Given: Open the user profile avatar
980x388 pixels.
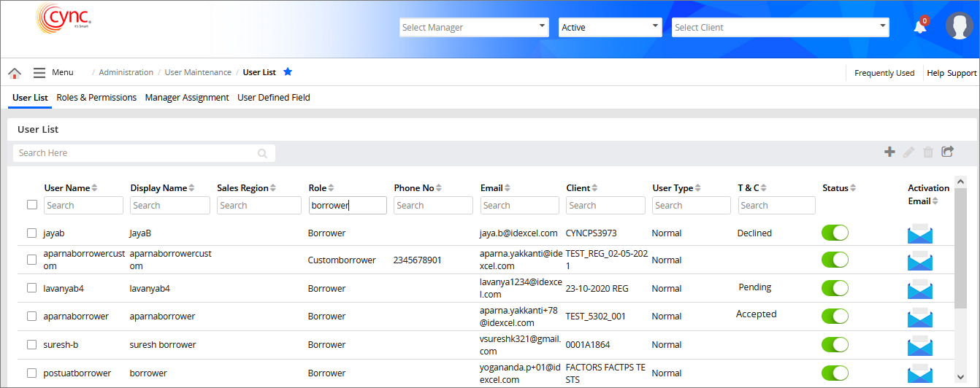Looking at the screenshot, I should coord(959,26).
